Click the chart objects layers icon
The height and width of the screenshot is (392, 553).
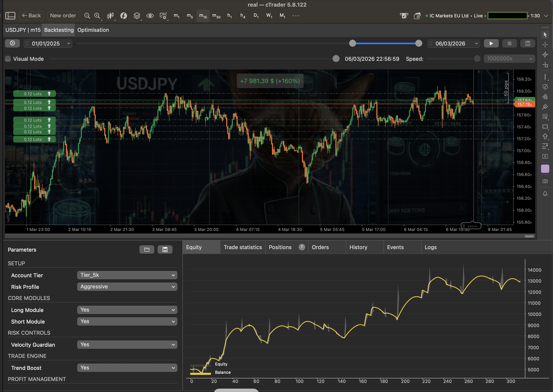click(x=137, y=16)
